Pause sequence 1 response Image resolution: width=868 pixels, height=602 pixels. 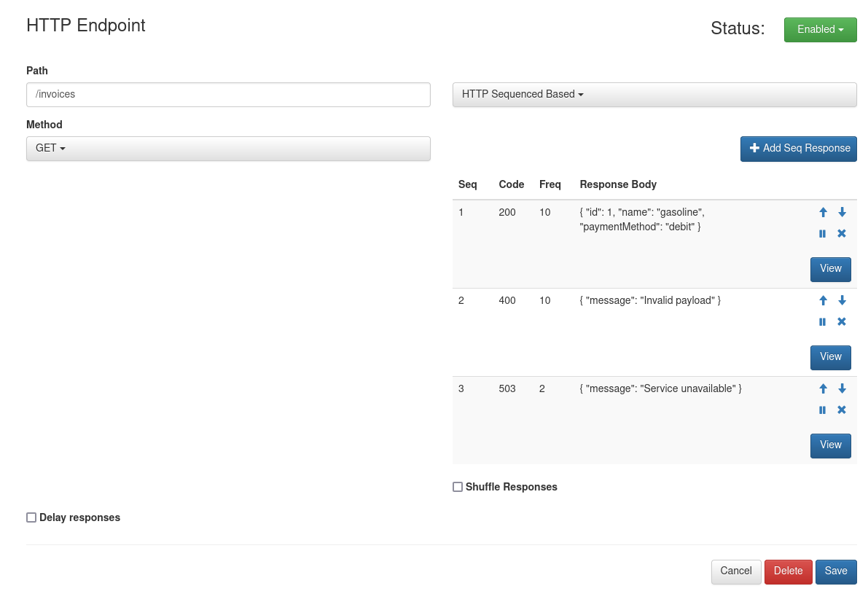tap(823, 233)
